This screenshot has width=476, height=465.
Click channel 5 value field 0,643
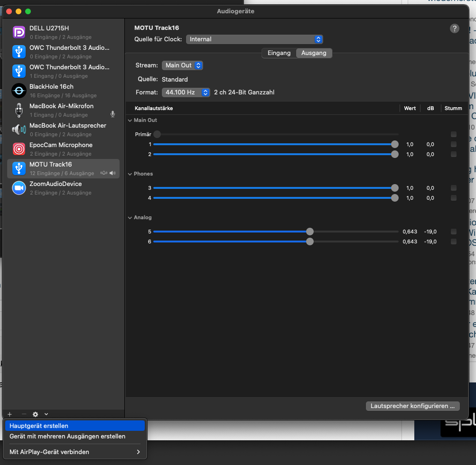point(410,232)
